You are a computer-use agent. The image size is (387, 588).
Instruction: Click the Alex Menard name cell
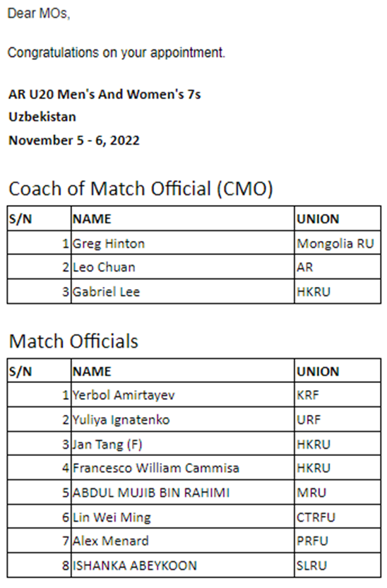point(182,541)
